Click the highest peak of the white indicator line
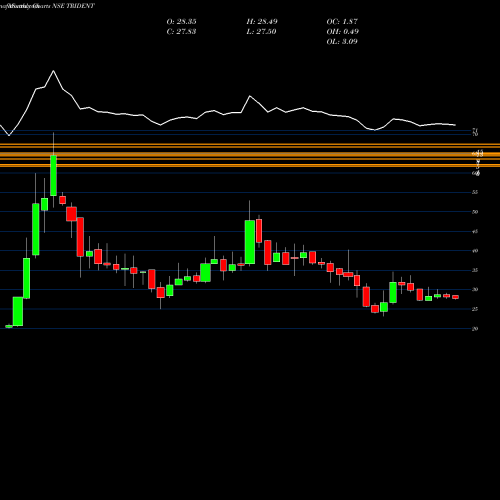This screenshot has height=500, width=500. (53, 71)
